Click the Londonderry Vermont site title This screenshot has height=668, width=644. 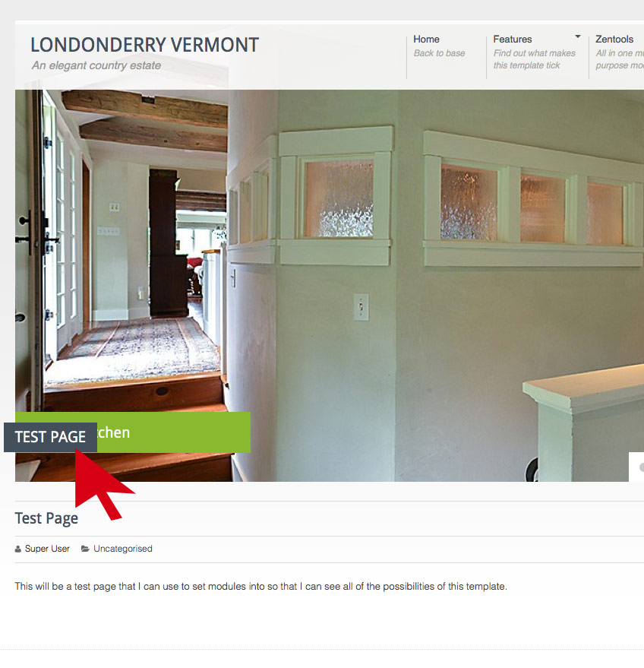coord(145,45)
